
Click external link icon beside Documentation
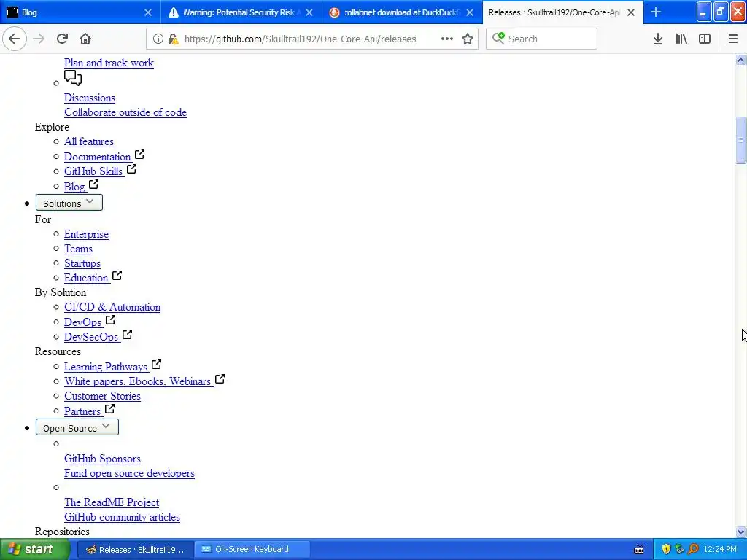pos(139,155)
